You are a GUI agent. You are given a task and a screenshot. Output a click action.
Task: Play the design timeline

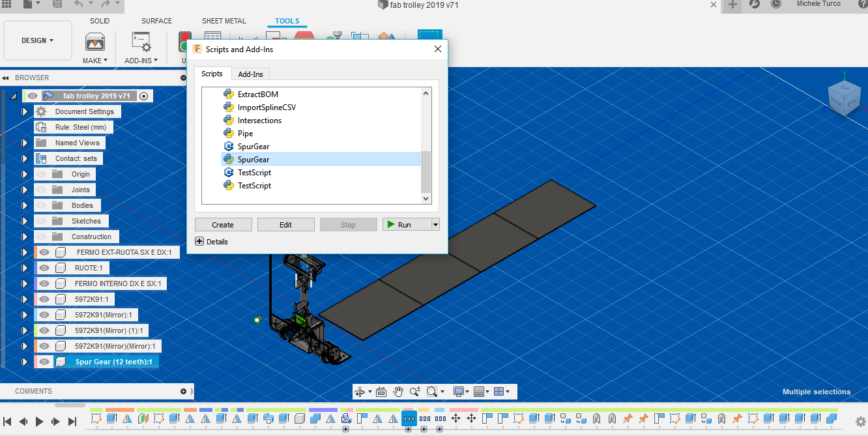tap(39, 422)
